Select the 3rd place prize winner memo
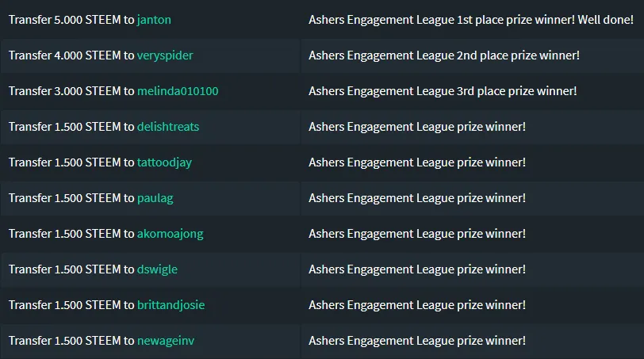Image resolution: width=644 pixels, height=359 pixels. [443, 91]
